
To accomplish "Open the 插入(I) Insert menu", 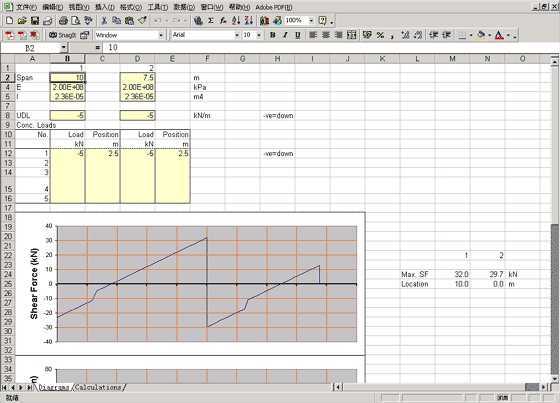I will 105,7.
